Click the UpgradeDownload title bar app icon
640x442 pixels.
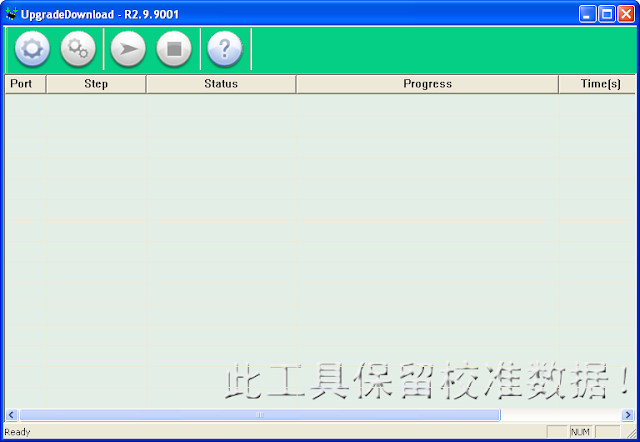(11, 14)
